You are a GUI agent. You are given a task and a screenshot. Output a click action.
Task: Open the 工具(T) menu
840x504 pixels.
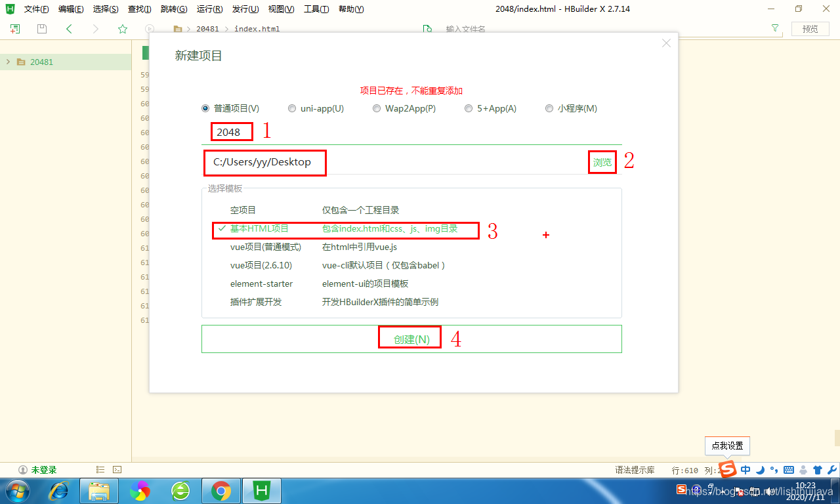316,9
